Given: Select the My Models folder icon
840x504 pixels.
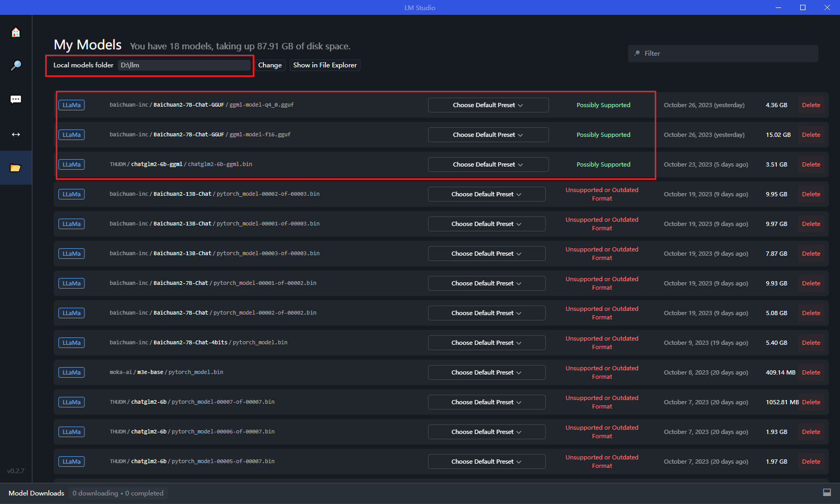Looking at the screenshot, I should 16,168.
